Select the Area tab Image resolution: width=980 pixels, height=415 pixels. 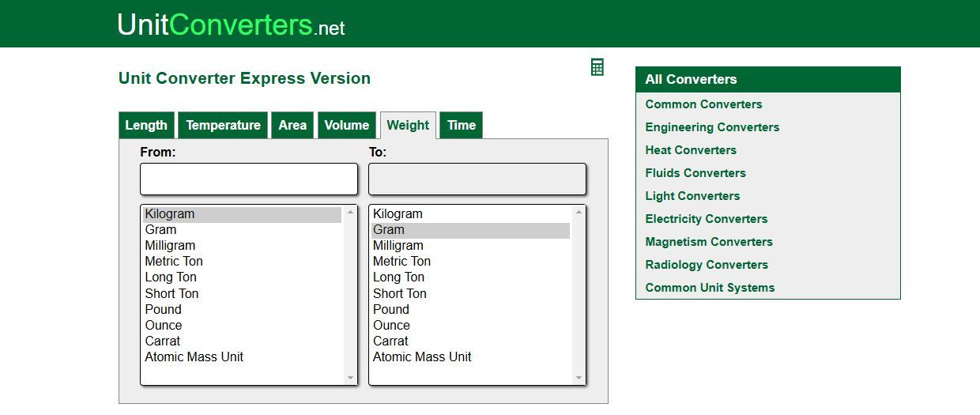[x=292, y=125]
